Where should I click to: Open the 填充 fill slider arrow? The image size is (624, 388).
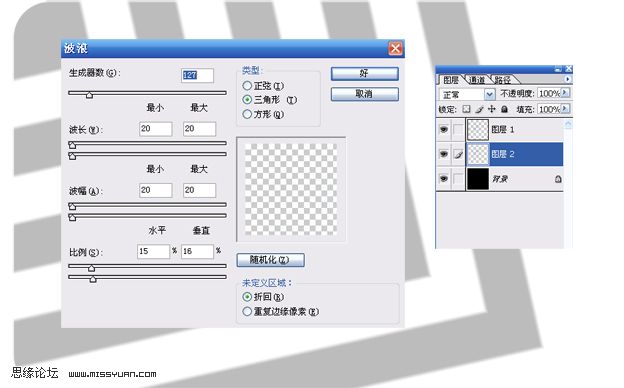tap(565, 109)
